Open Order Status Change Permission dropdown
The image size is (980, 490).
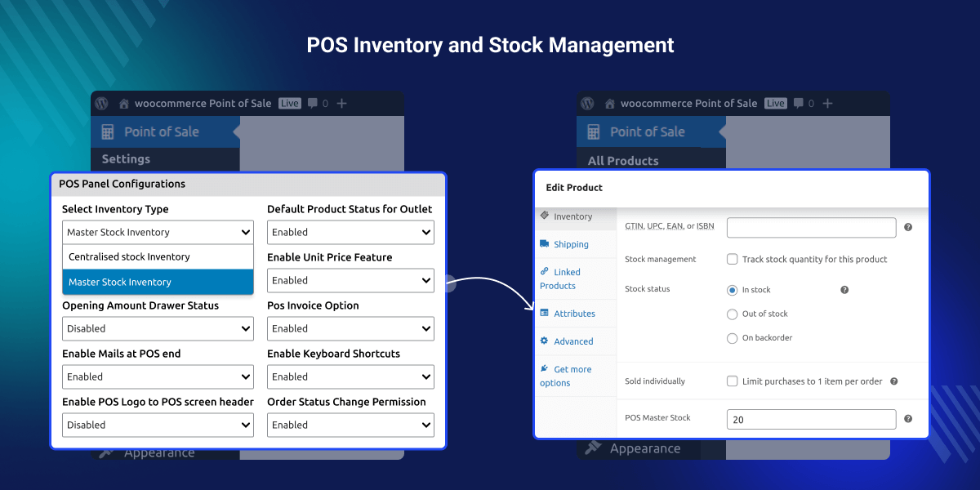pos(350,425)
